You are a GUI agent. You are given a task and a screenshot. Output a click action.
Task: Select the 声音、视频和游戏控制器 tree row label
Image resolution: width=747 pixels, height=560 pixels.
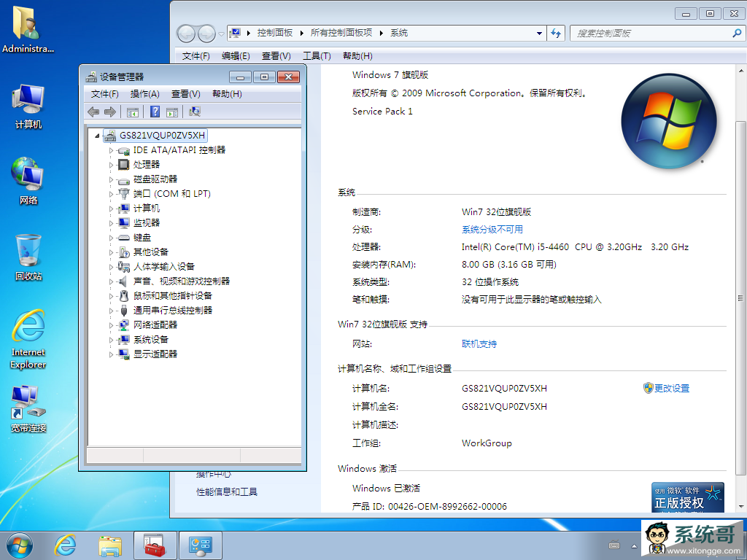182,281
